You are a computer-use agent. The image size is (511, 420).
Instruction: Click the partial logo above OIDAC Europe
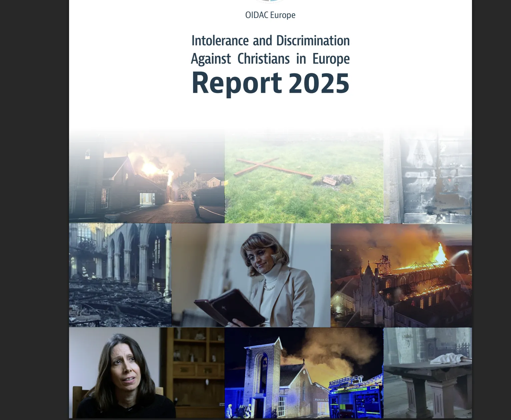[270, 1]
